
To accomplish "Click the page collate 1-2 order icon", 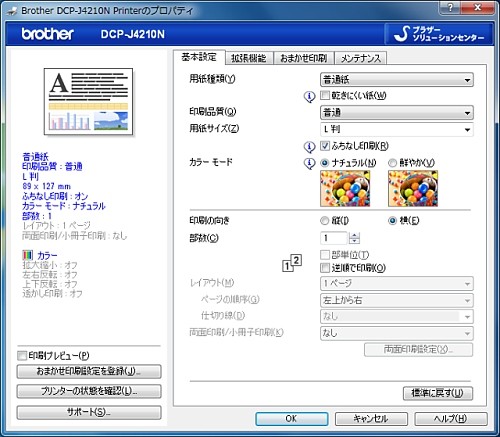I will click(292, 263).
